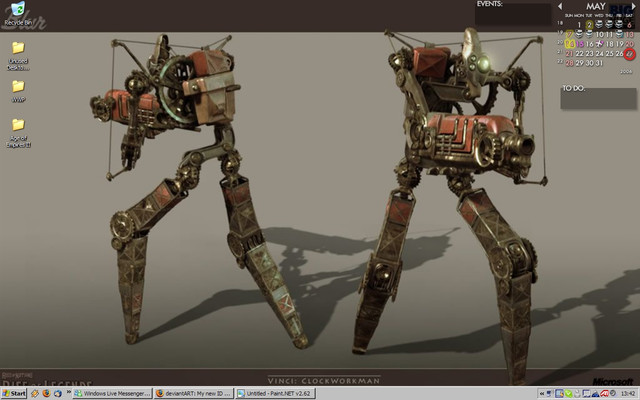
Task: Select May 1 in desktop calendar
Action: 579,24
